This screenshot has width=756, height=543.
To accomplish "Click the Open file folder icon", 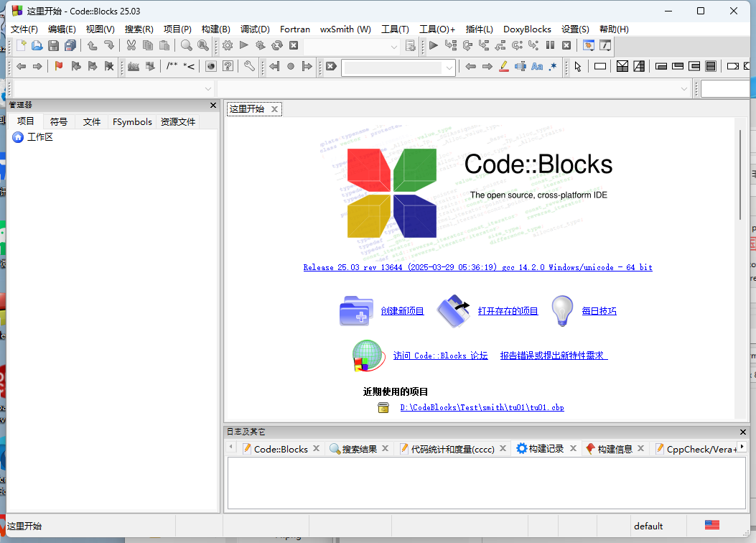I will click(x=37, y=46).
